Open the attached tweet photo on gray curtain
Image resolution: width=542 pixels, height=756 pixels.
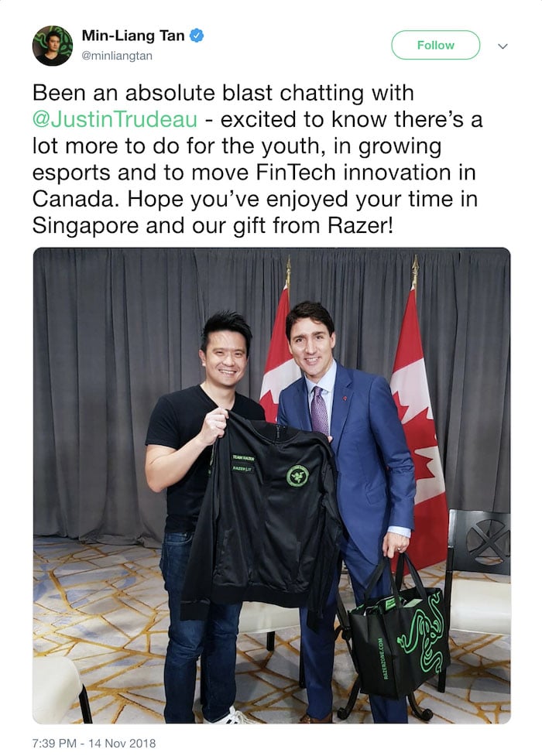point(271,485)
